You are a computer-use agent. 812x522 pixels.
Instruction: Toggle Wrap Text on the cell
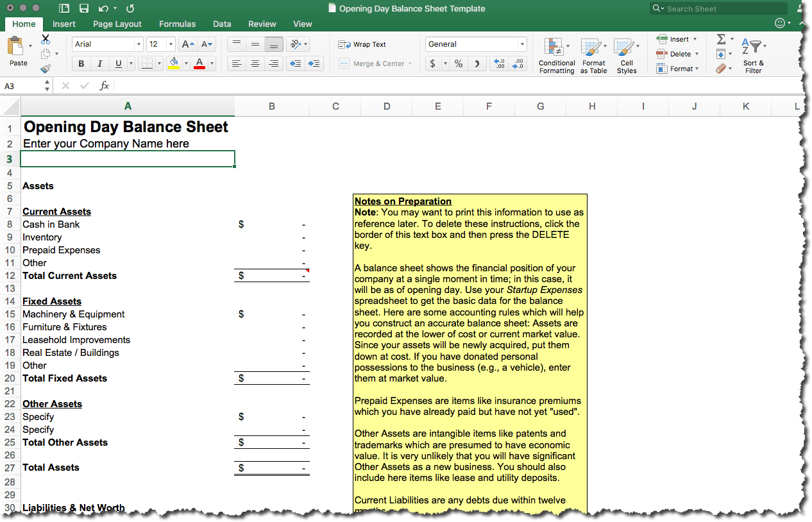tap(362, 44)
